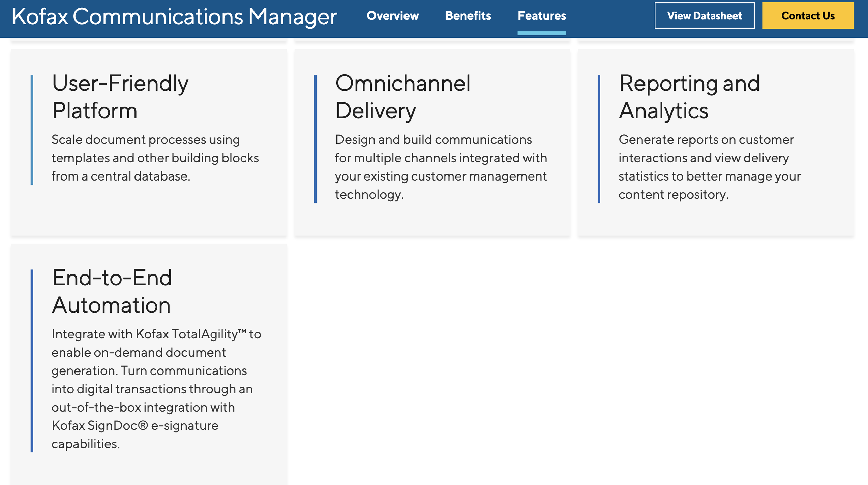The height and width of the screenshot is (485, 868).
Task: Select the Features nav tab
Action: (x=541, y=15)
